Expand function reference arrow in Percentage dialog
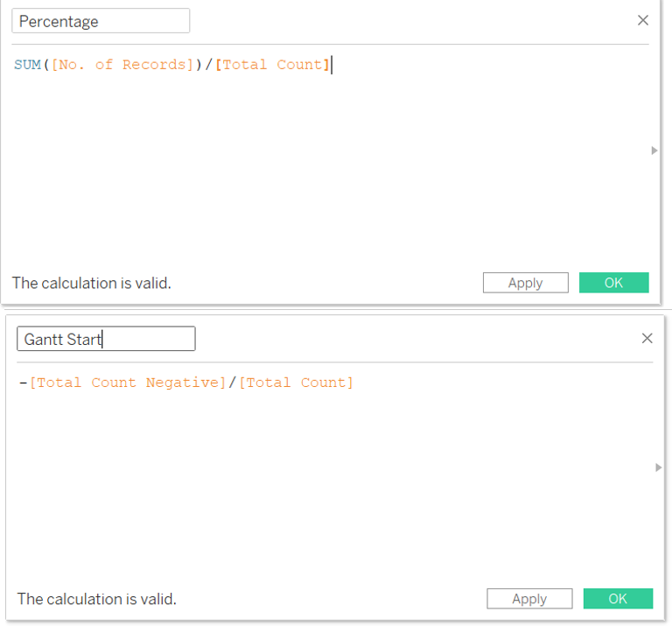 [x=654, y=151]
